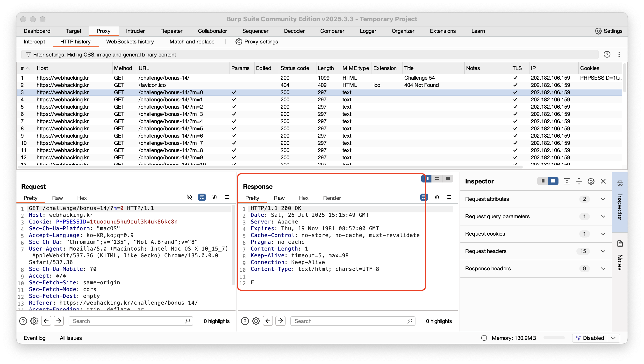
Task: Click the All issues button
Action: pyautogui.click(x=71, y=338)
